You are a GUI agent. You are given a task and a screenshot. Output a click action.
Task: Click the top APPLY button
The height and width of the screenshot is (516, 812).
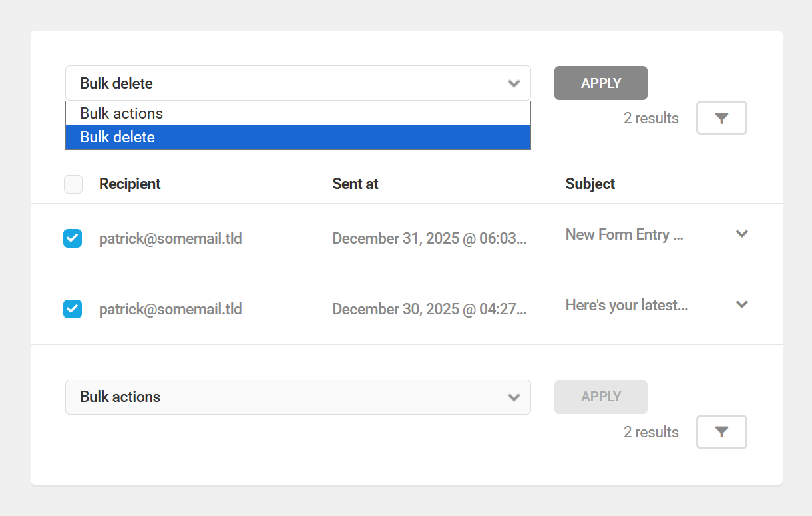[600, 83]
